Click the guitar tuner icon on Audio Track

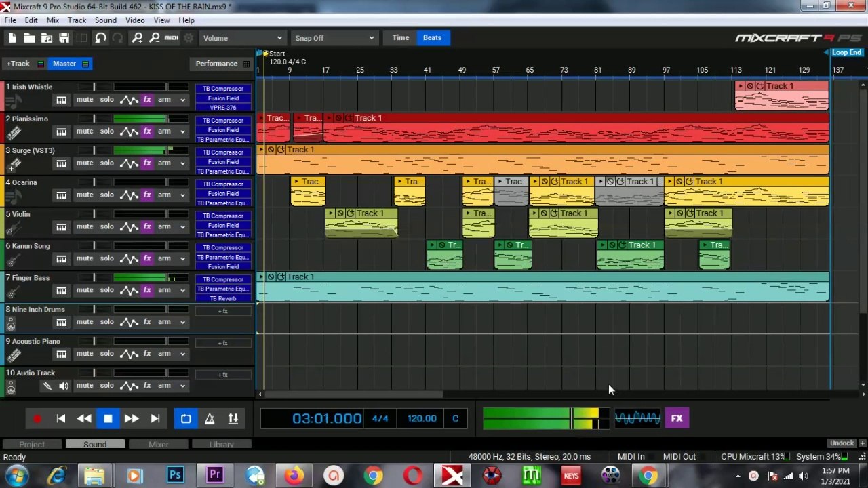47,386
